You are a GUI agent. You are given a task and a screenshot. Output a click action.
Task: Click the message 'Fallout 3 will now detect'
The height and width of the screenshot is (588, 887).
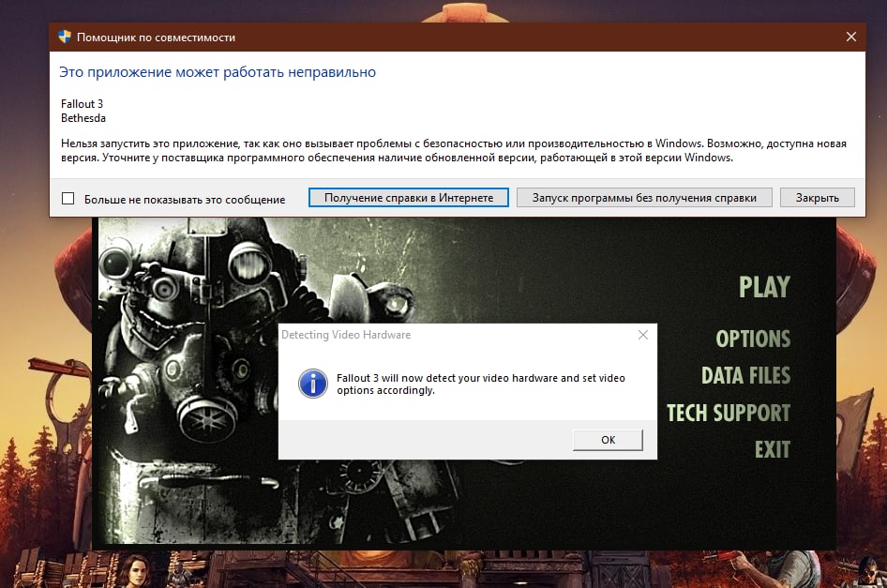point(480,384)
